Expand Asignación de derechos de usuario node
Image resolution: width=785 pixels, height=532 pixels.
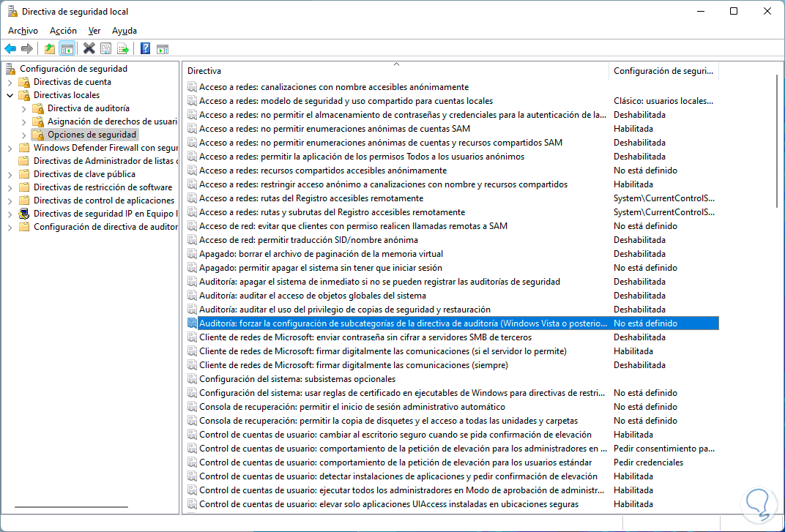(x=24, y=121)
